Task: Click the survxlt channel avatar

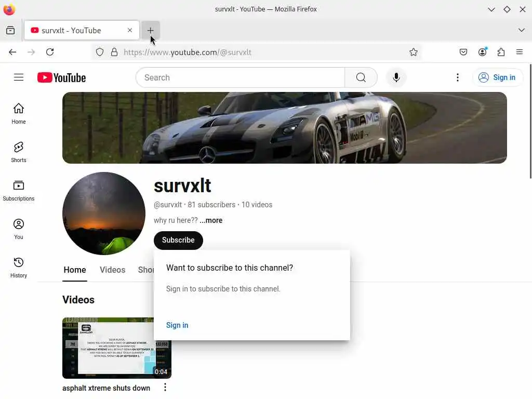Action: pos(104,214)
